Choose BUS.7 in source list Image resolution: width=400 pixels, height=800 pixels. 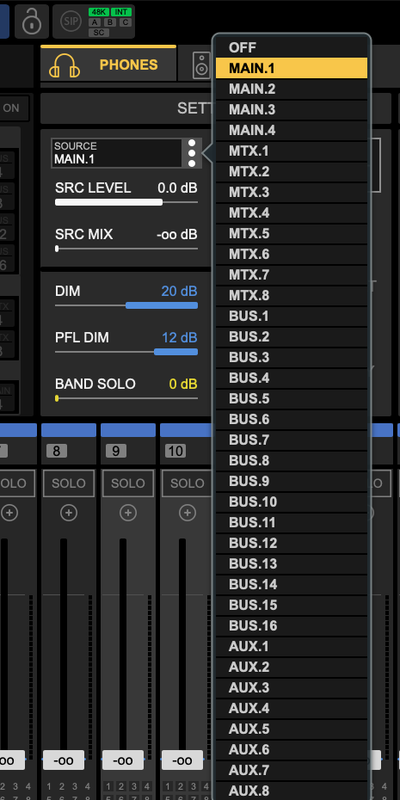click(291, 440)
